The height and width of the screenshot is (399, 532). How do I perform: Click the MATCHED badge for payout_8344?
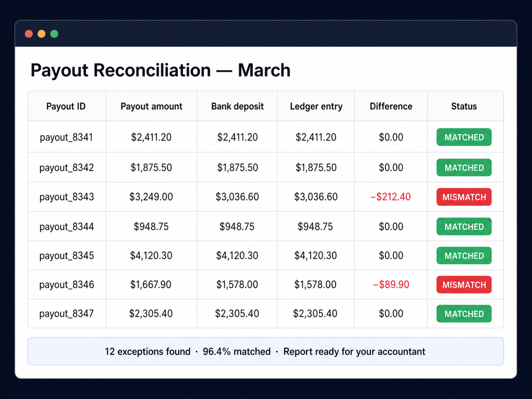pyautogui.click(x=464, y=227)
